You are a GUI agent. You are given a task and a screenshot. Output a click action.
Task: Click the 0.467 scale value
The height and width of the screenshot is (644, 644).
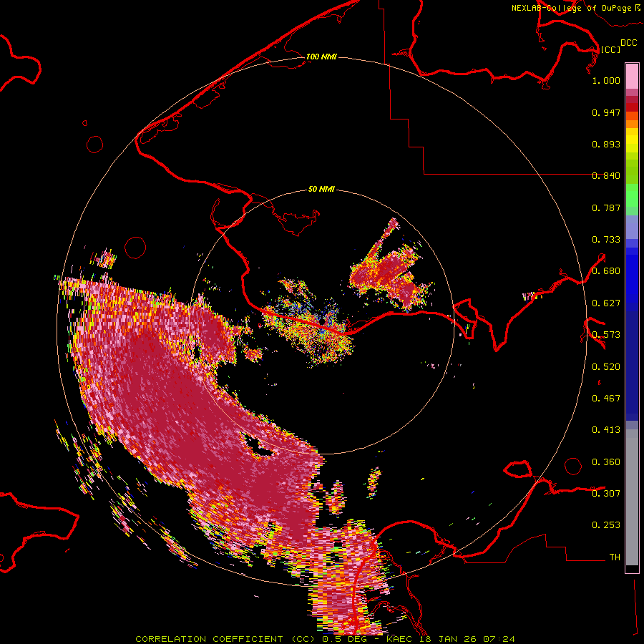tap(606, 399)
